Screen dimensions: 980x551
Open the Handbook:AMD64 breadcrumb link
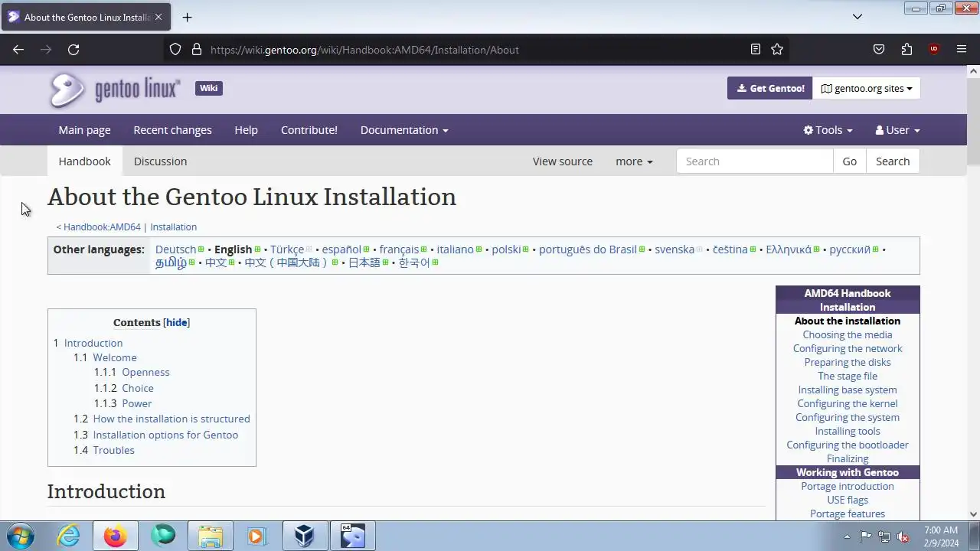pos(102,227)
